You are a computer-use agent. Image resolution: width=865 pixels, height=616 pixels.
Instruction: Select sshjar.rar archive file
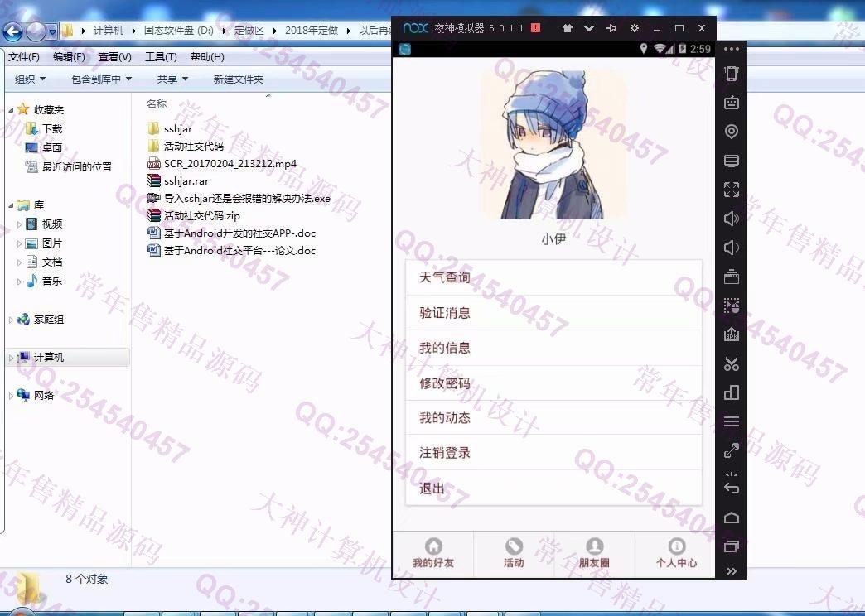[x=178, y=180]
